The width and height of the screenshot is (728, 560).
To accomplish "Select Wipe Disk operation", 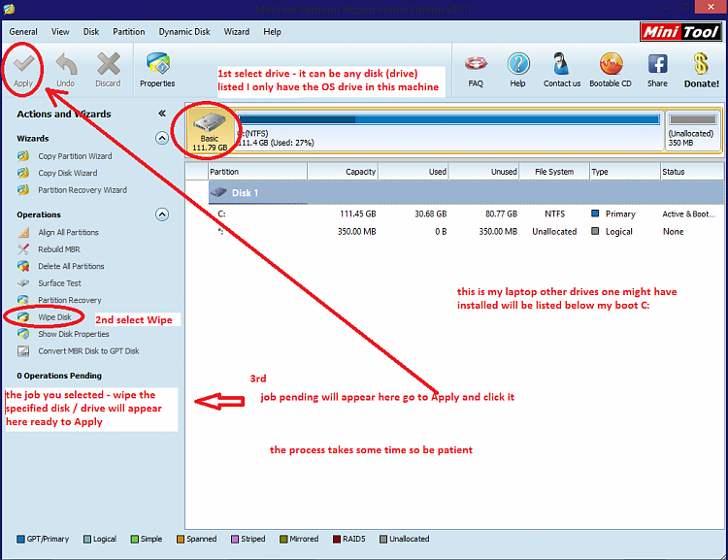I will point(54,317).
